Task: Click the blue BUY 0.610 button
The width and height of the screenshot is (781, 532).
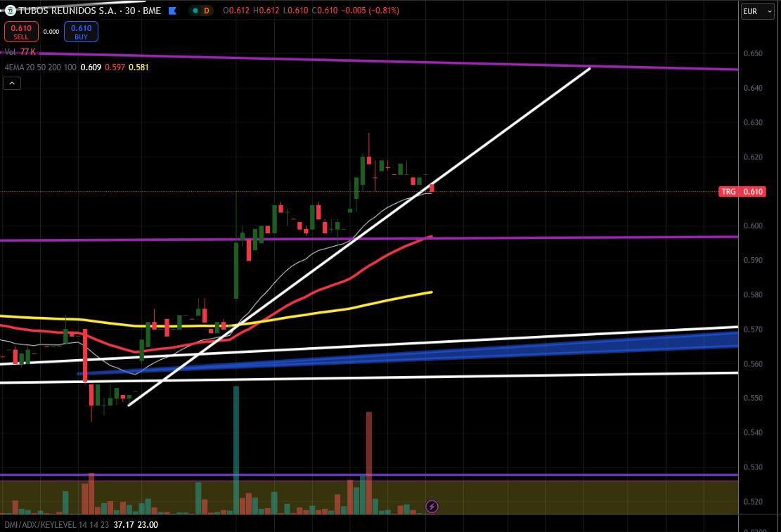Action: point(81,32)
